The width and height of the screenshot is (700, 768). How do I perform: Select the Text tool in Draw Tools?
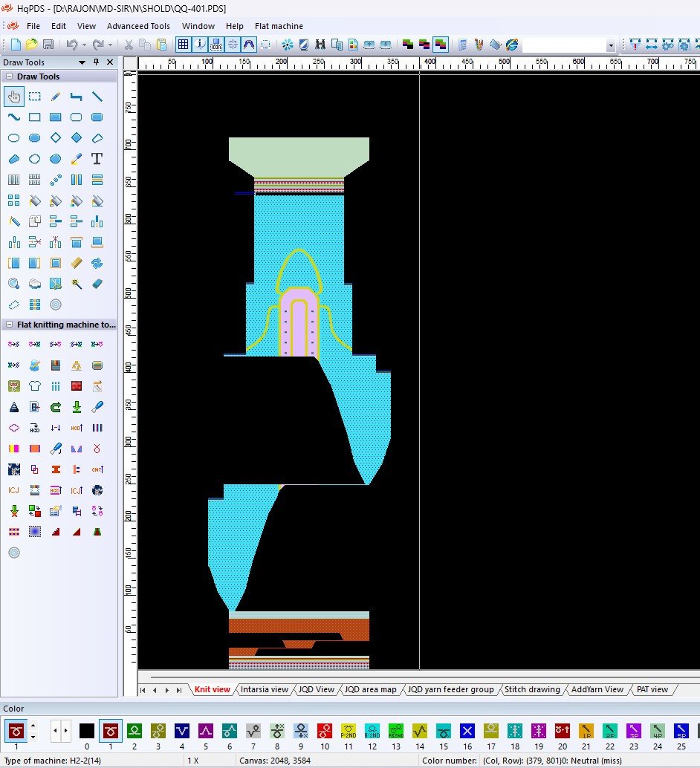pyautogui.click(x=97, y=159)
